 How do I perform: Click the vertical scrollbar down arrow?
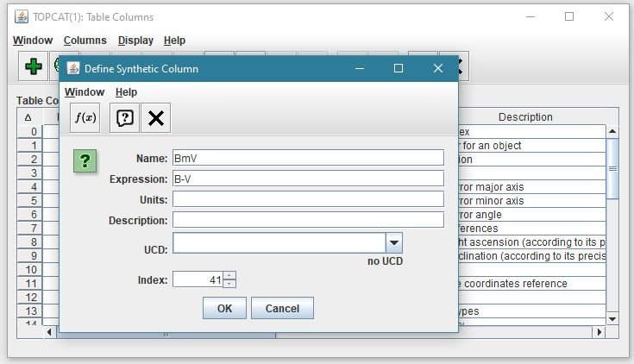612,319
